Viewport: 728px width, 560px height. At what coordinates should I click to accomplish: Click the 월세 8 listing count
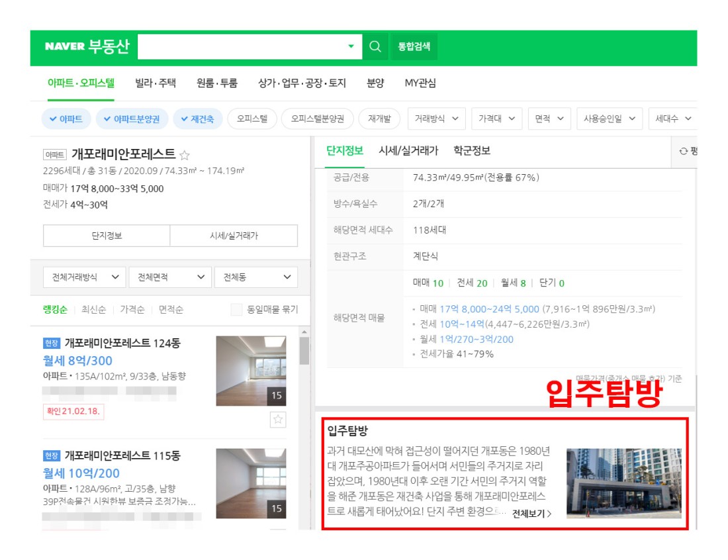(x=514, y=283)
